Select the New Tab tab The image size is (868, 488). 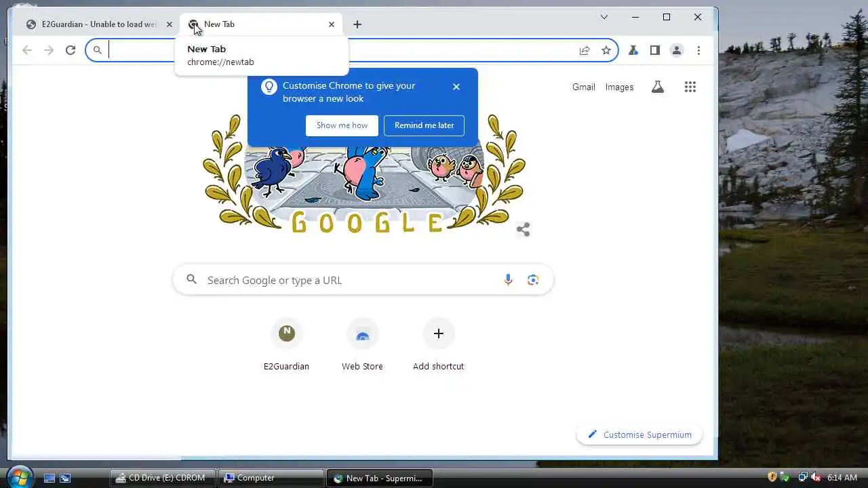[x=261, y=24]
